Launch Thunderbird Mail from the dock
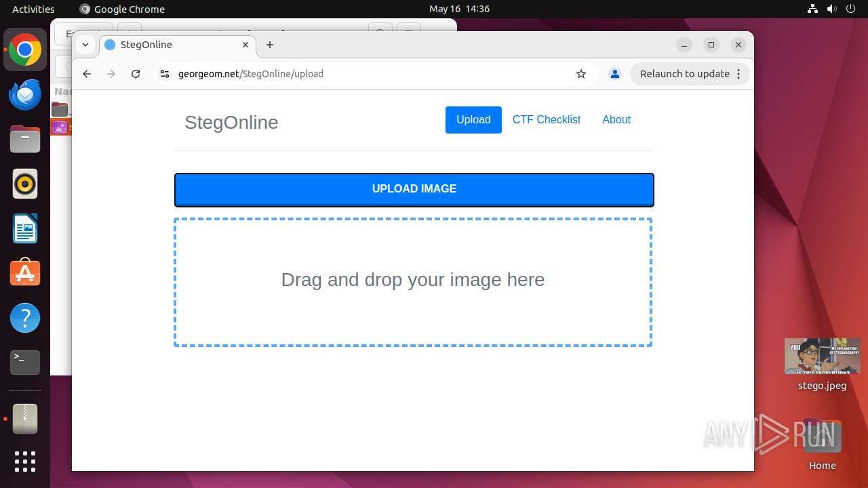Image resolution: width=868 pixels, height=488 pixels. click(x=25, y=95)
